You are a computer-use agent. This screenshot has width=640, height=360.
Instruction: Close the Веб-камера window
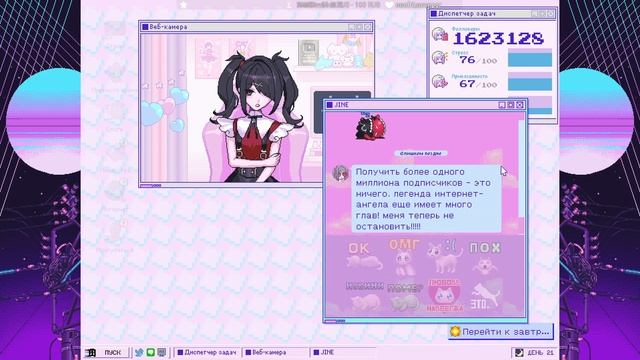pyautogui.click(x=368, y=27)
